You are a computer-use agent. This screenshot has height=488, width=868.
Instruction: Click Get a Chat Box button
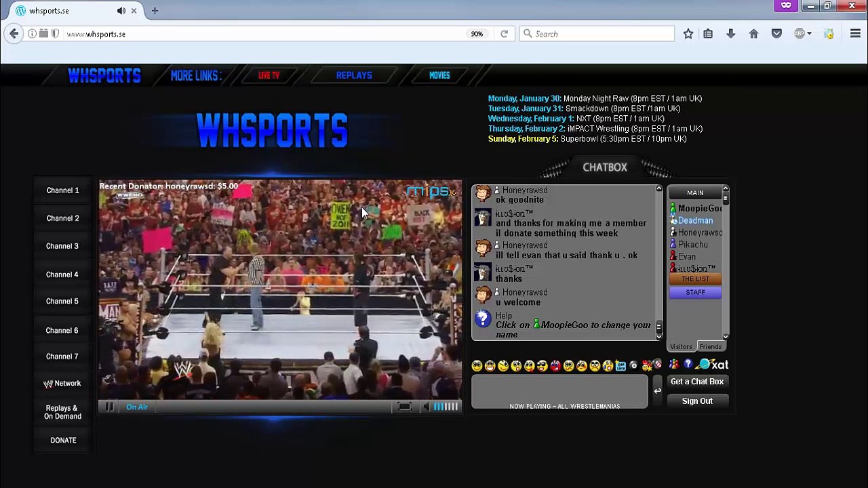point(697,382)
